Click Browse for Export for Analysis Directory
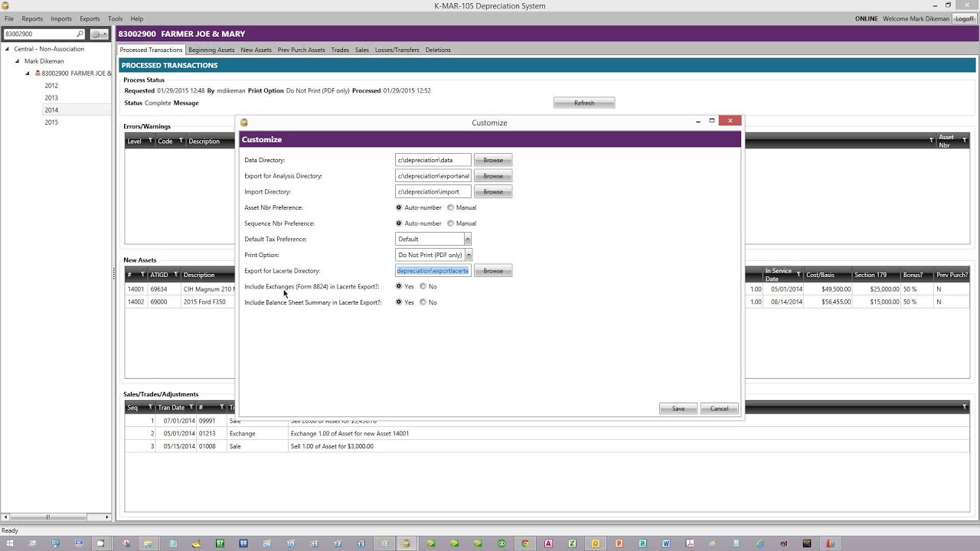Viewport: 980px width, 551px height. pos(493,176)
